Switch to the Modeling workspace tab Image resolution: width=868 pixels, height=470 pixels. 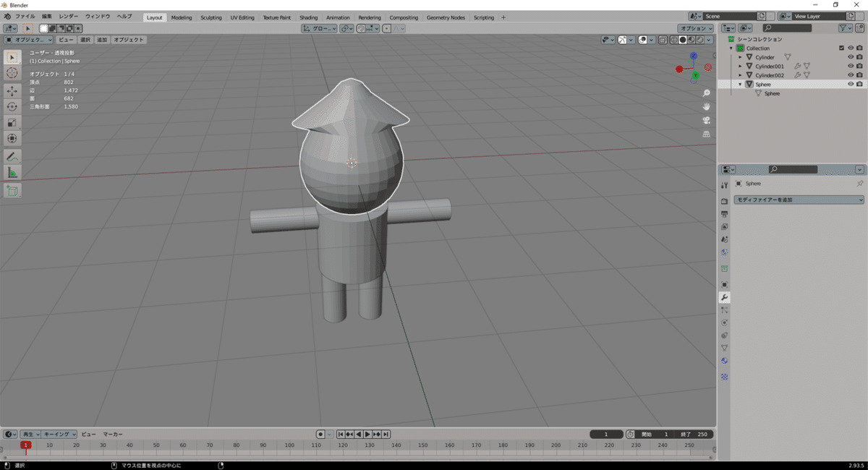click(182, 17)
